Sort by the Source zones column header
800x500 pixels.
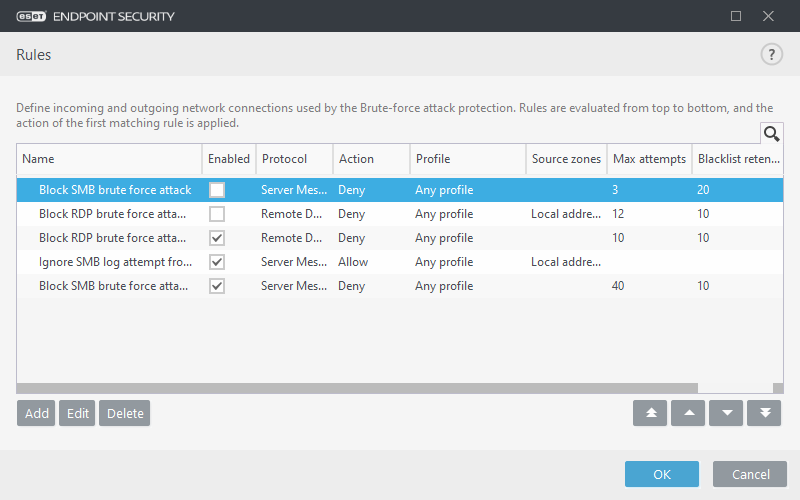[566, 159]
